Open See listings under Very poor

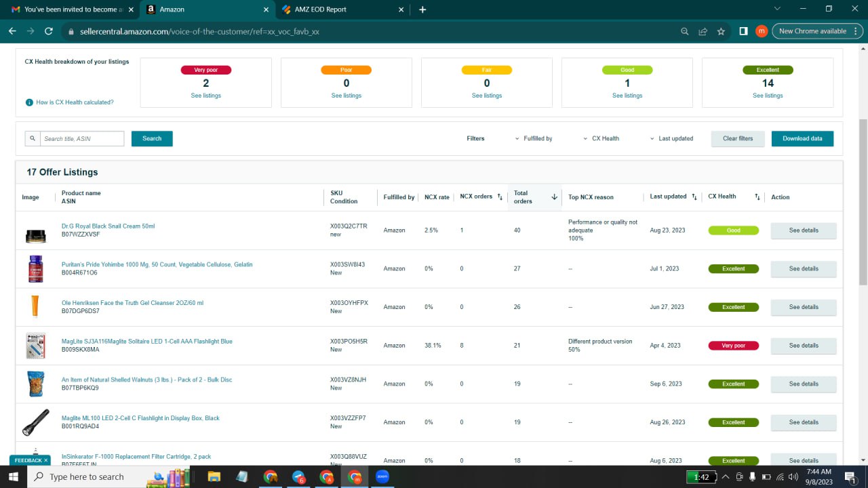(x=206, y=96)
